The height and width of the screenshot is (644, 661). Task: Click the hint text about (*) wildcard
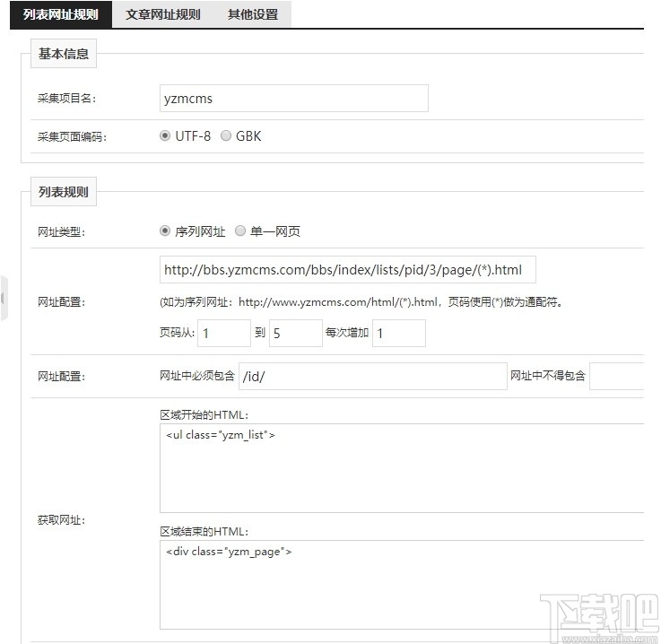(x=361, y=302)
